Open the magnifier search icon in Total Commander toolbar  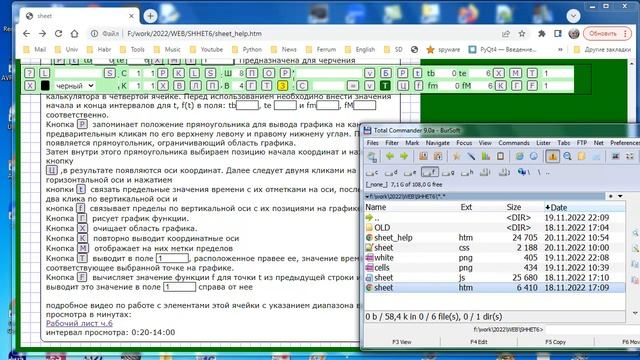tap(567, 156)
